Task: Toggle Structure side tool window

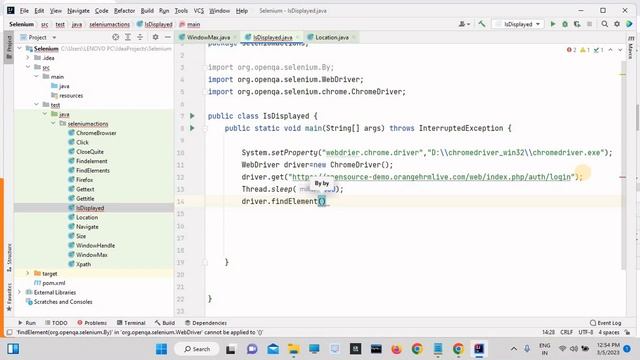Action: [9, 258]
